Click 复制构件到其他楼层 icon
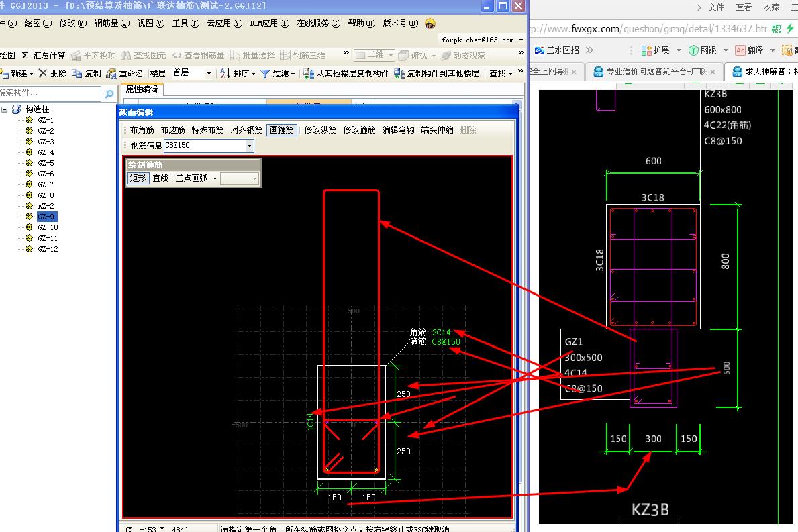Image resolution: width=798 pixels, height=532 pixels. coord(399,74)
